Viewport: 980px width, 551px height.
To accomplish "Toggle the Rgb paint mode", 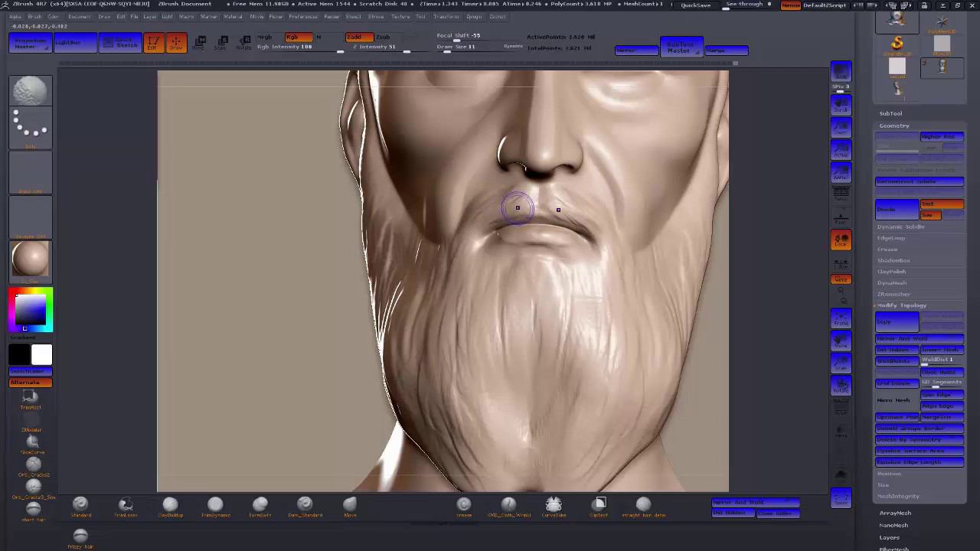I will coord(298,37).
